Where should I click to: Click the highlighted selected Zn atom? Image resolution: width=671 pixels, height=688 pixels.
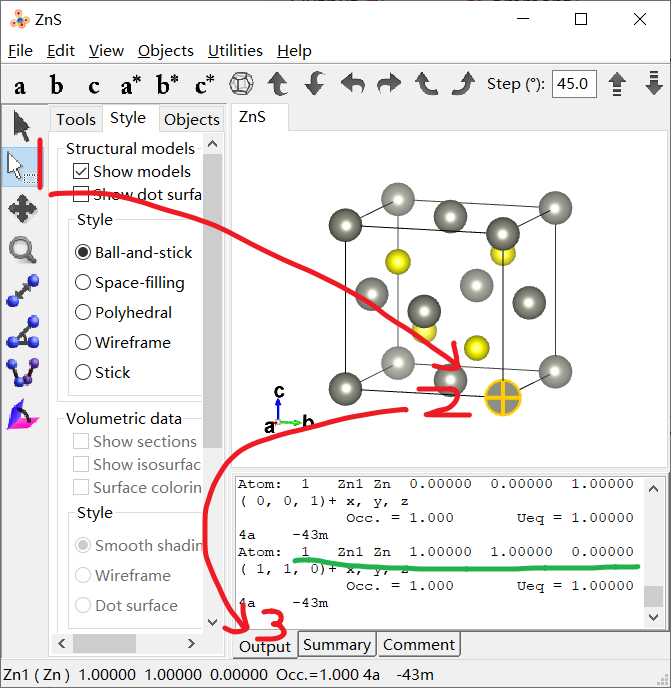coord(503,398)
